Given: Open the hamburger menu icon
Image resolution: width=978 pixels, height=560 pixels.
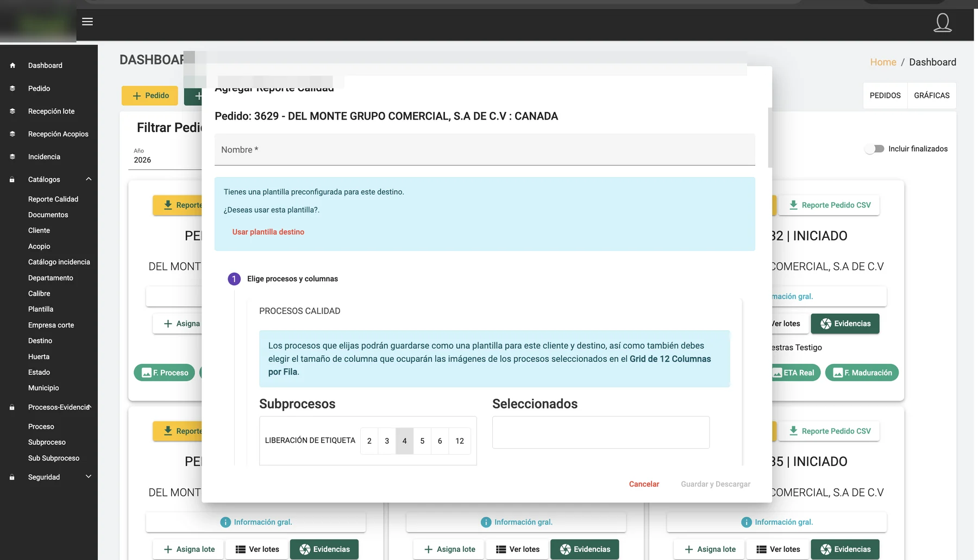Looking at the screenshot, I should 87,22.
